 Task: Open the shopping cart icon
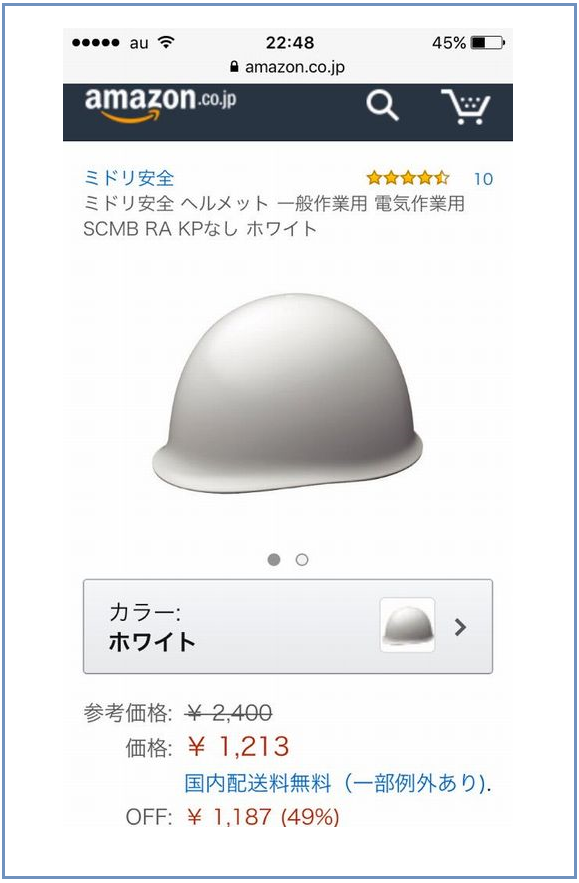[x=466, y=106]
